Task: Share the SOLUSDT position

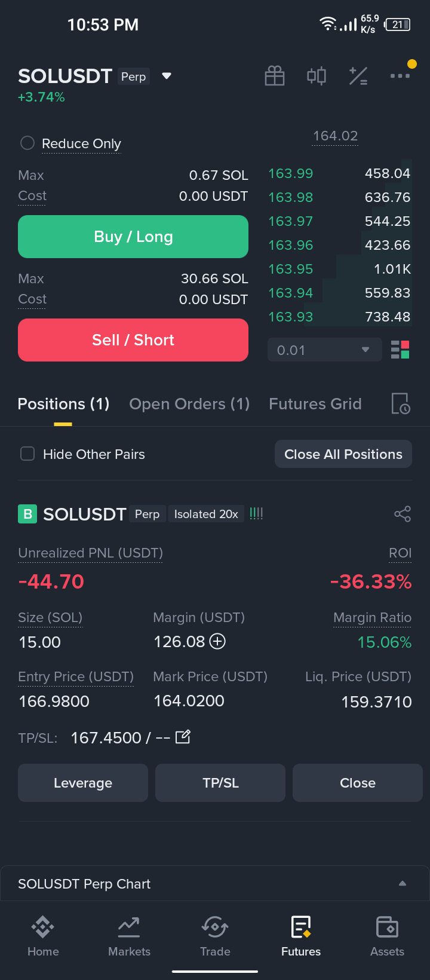Action: (403, 514)
